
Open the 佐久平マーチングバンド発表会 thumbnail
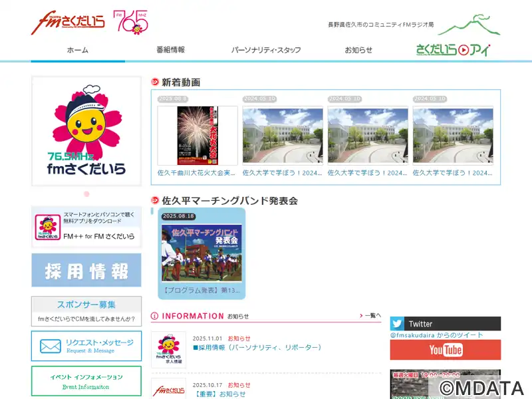tap(201, 253)
